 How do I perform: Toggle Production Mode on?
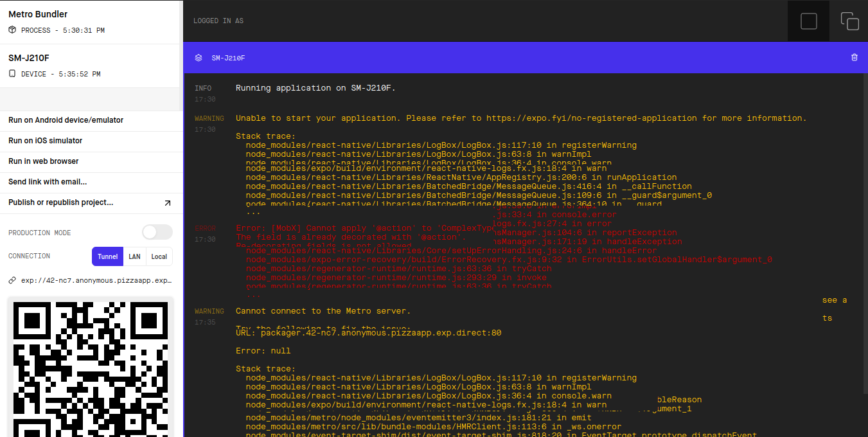pyautogui.click(x=157, y=232)
